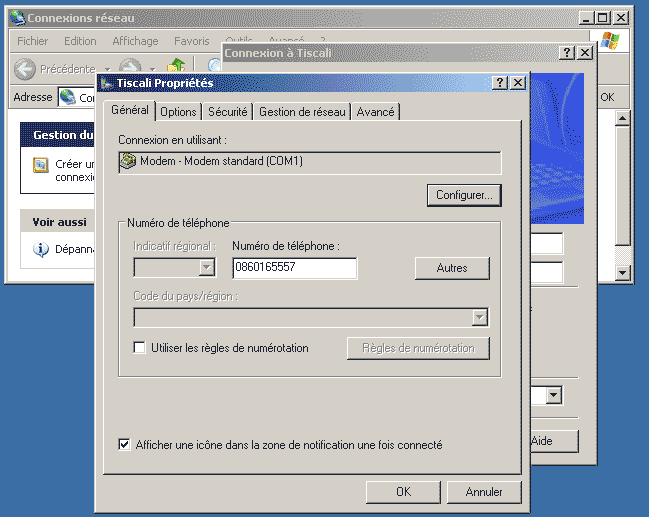This screenshot has height=517, width=649.
Task: Click the Numéro de téléphone input field
Action: 295,268
